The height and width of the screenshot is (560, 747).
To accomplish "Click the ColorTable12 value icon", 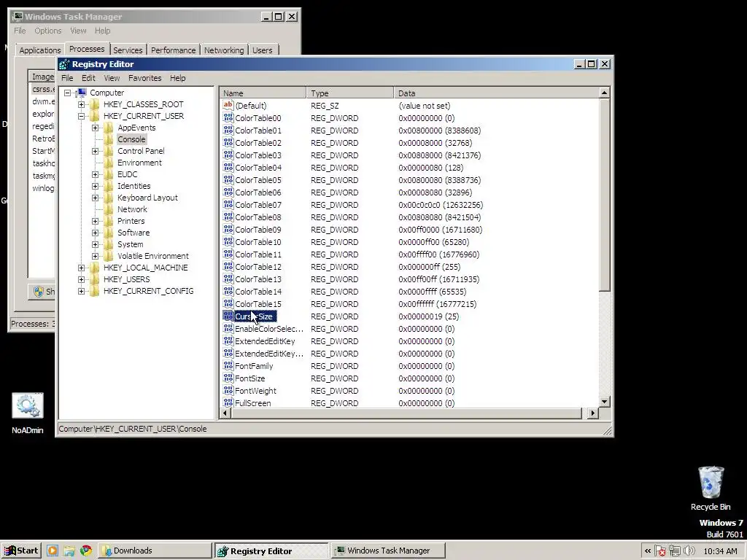I will coord(228,266).
